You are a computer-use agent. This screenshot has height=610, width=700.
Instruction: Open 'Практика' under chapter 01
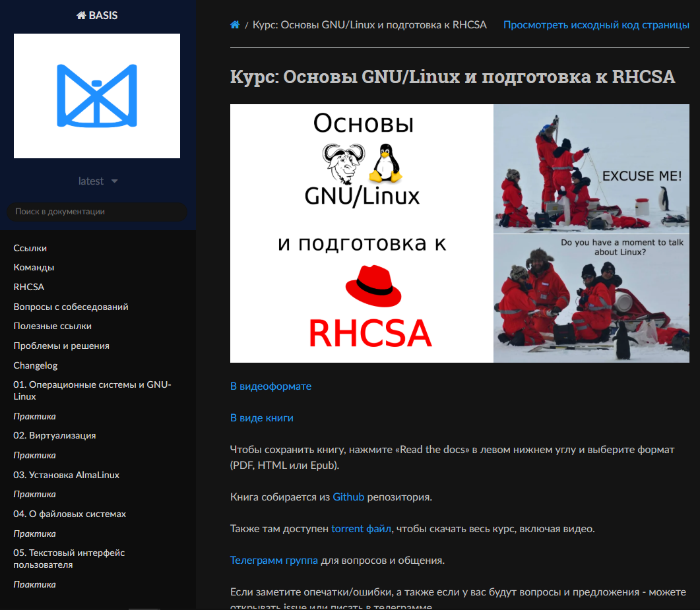35,416
